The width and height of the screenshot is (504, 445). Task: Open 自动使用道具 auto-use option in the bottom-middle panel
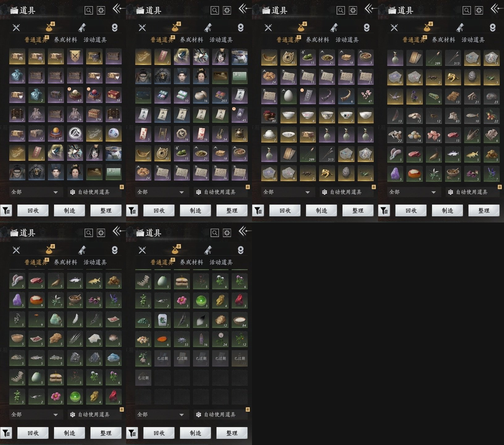[x=220, y=414]
